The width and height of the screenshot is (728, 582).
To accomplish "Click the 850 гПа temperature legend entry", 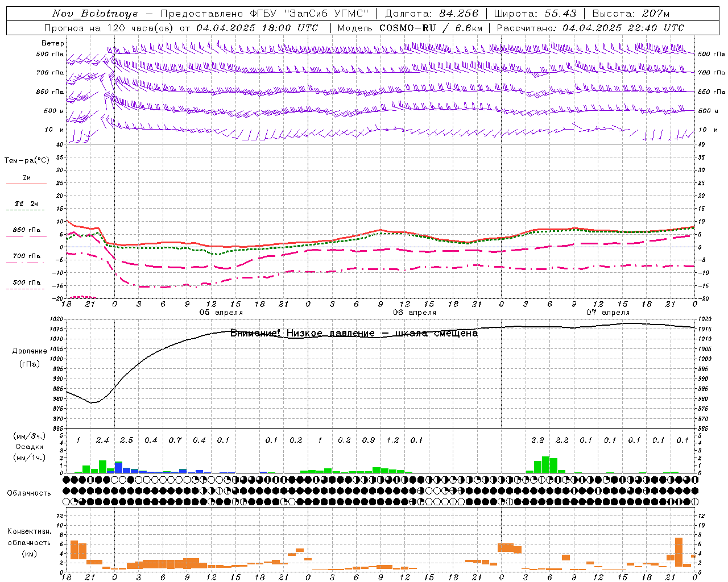I will click(26, 230).
